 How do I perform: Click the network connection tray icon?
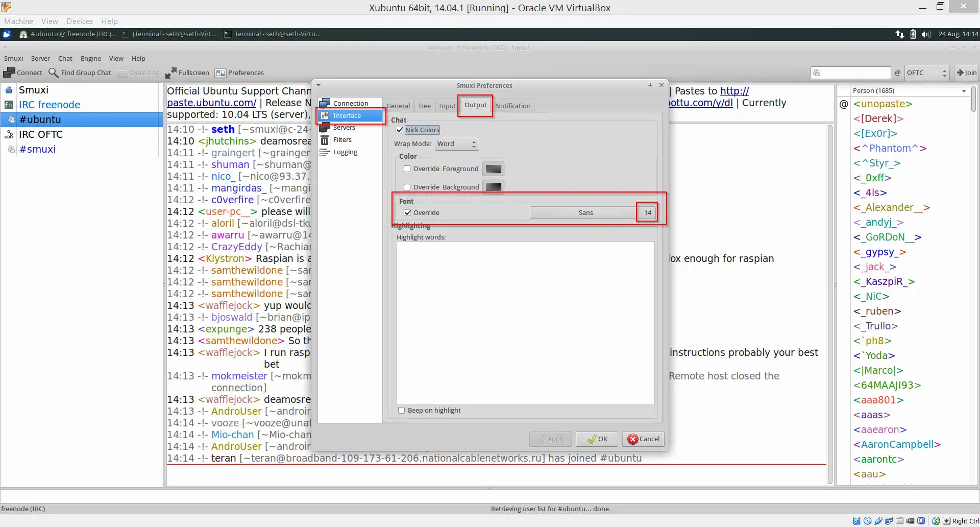(900, 34)
